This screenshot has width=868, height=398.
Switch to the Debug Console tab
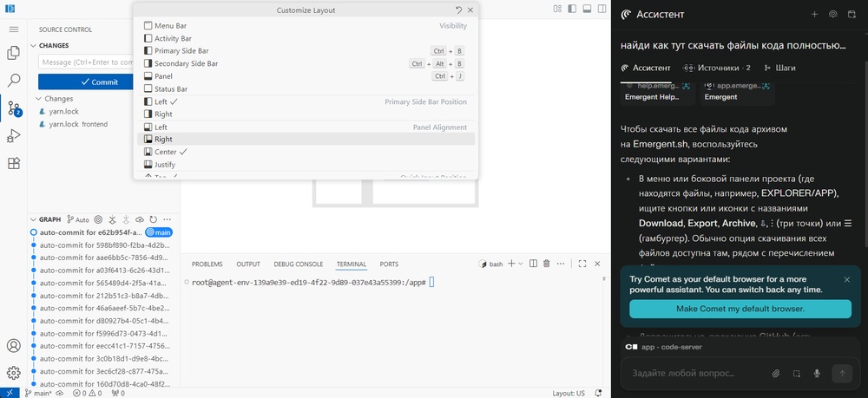[x=298, y=264]
